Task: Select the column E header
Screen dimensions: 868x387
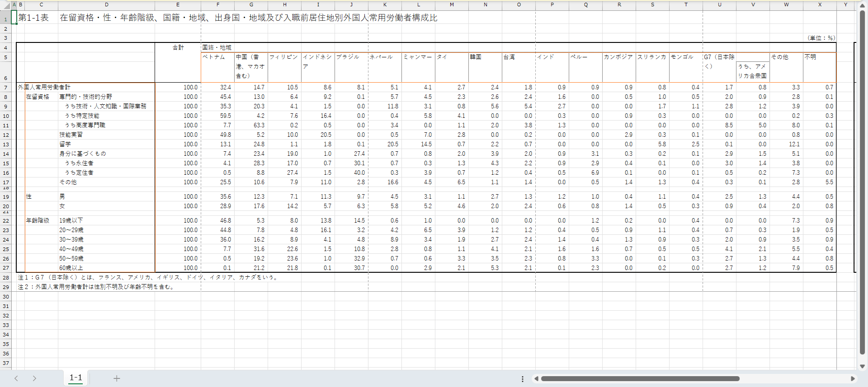Action: (x=178, y=5)
